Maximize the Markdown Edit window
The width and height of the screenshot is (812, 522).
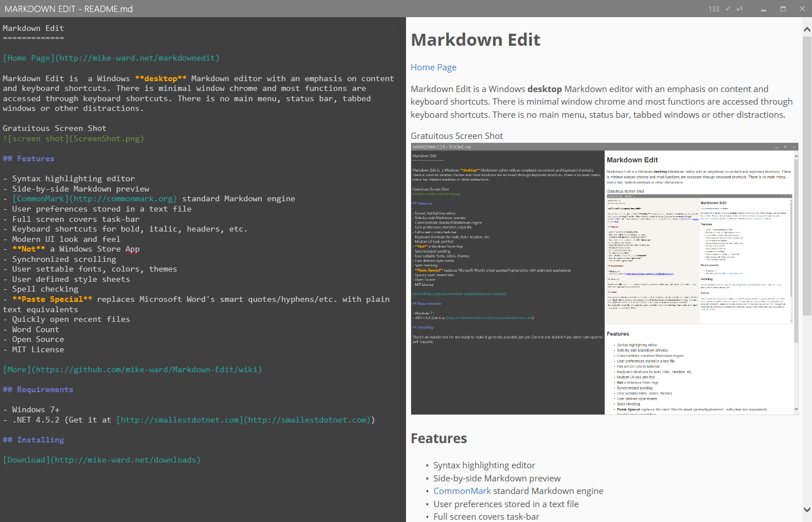coord(783,9)
